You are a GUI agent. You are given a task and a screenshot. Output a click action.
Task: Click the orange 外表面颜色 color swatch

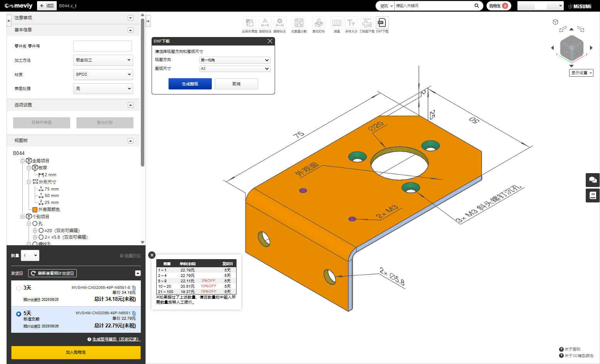click(x=35, y=210)
